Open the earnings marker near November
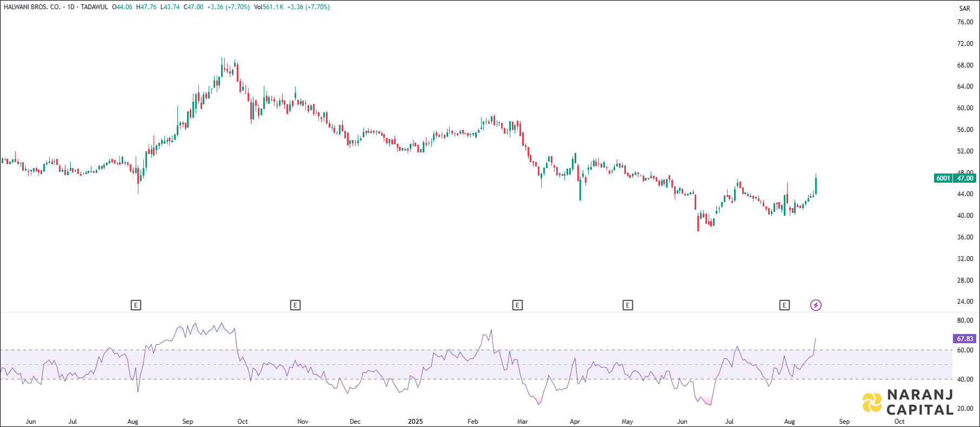This screenshot has height=427, width=980. point(295,305)
